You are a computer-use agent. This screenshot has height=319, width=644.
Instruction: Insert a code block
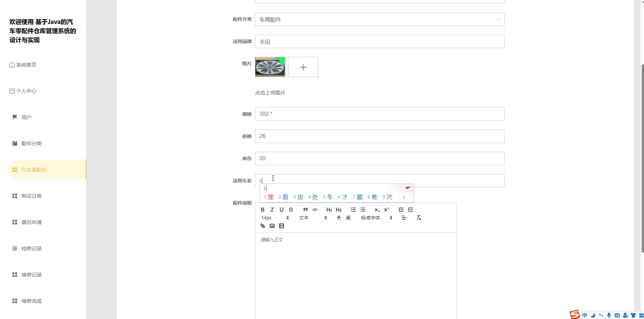coord(315,210)
